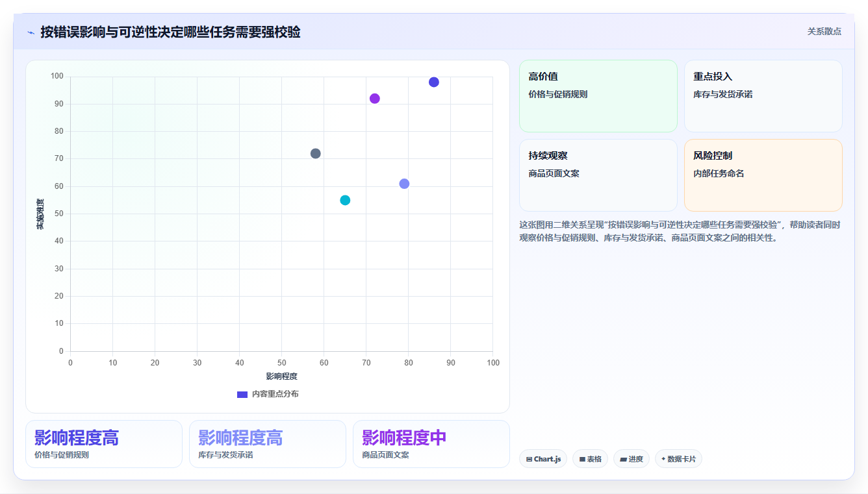
Task: Click 价格与促销规则 text in 高价值 card
Action: (x=558, y=94)
